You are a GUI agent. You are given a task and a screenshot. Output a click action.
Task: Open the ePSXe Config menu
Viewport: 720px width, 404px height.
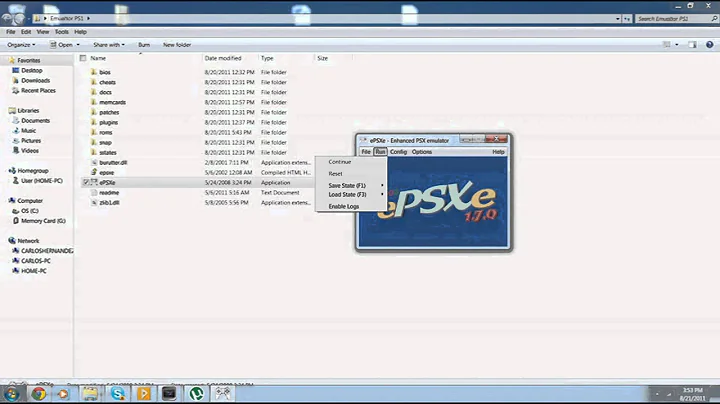coord(399,152)
